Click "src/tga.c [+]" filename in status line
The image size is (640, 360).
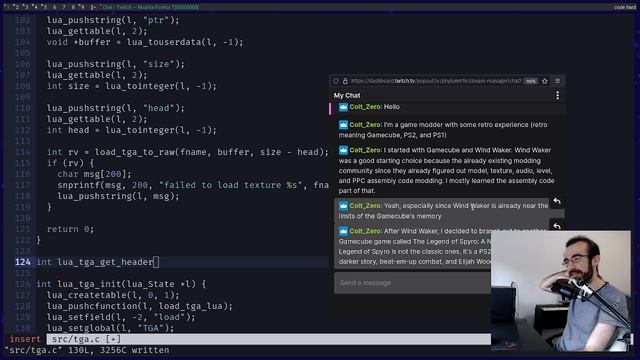coord(86,339)
